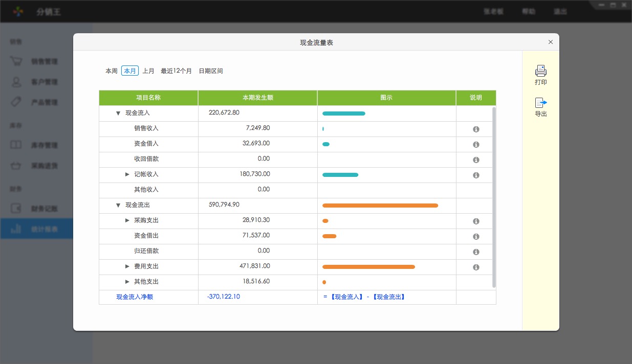Click info icon for 费用支出 row

pyautogui.click(x=476, y=267)
